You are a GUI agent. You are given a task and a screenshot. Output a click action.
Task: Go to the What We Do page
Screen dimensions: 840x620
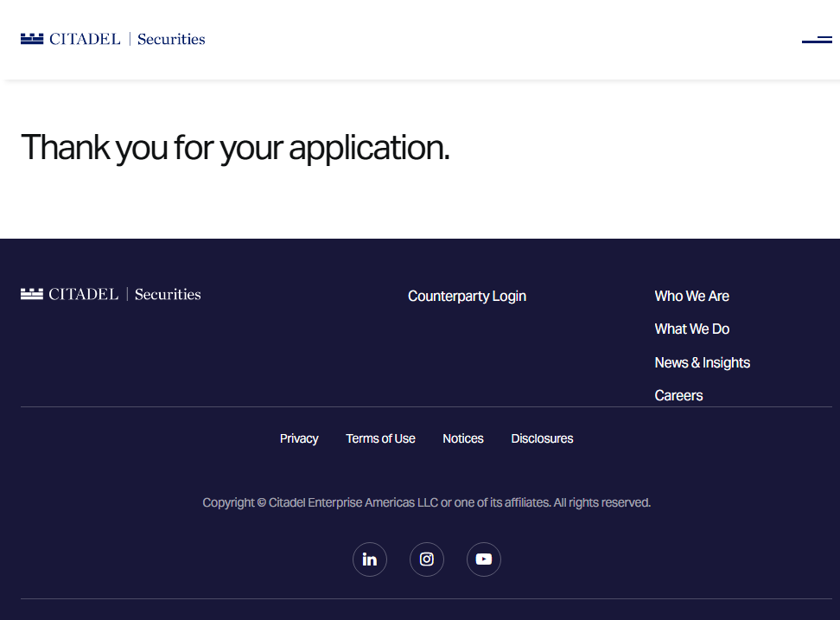pyautogui.click(x=691, y=329)
